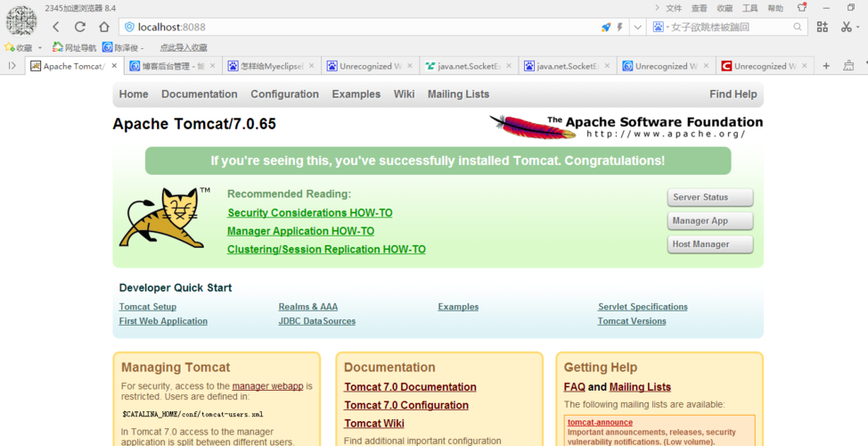Open Wiki in the Tomcat navigation bar
Viewport: 868px width, 446px height.
pos(404,95)
